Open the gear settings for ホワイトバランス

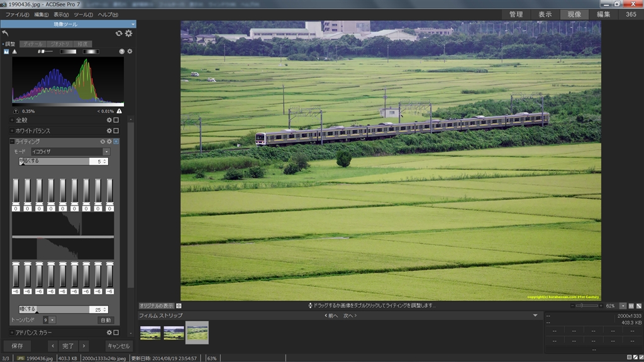109,131
